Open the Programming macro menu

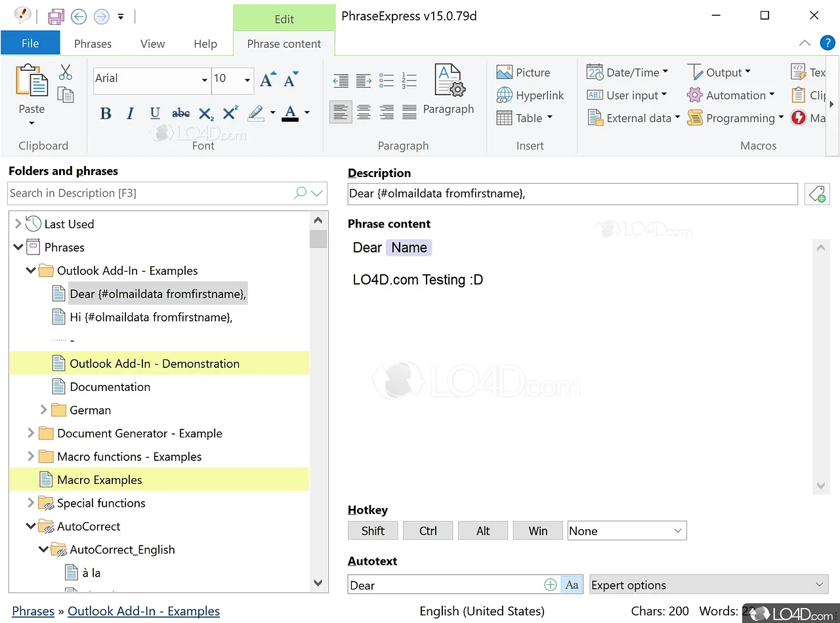[735, 118]
